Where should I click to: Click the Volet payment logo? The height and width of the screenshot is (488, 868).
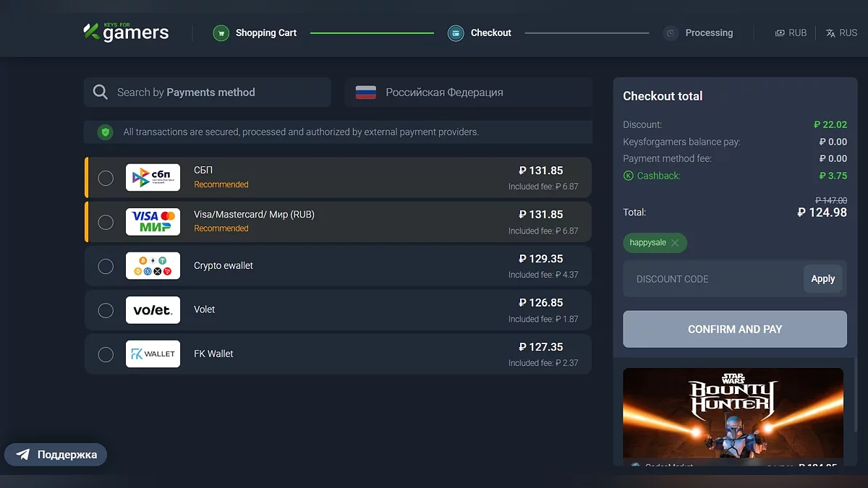(153, 310)
